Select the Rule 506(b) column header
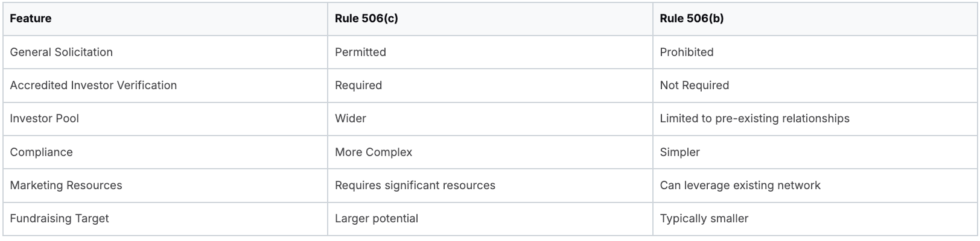The width and height of the screenshot is (980, 241). click(692, 19)
